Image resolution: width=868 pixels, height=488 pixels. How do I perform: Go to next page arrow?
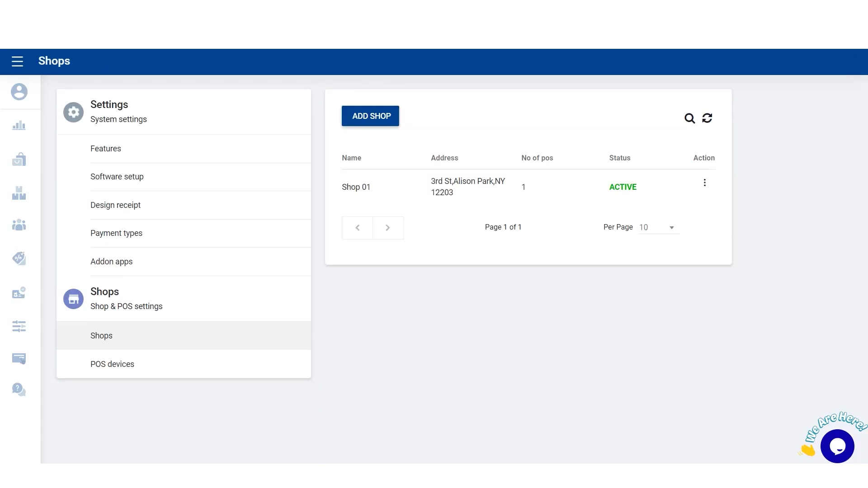click(388, 228)
